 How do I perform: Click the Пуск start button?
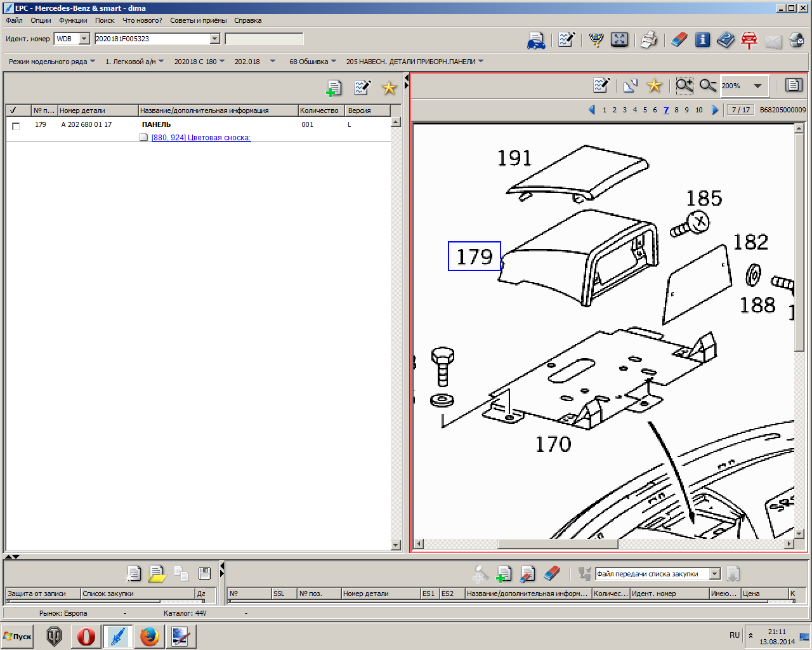18,637
